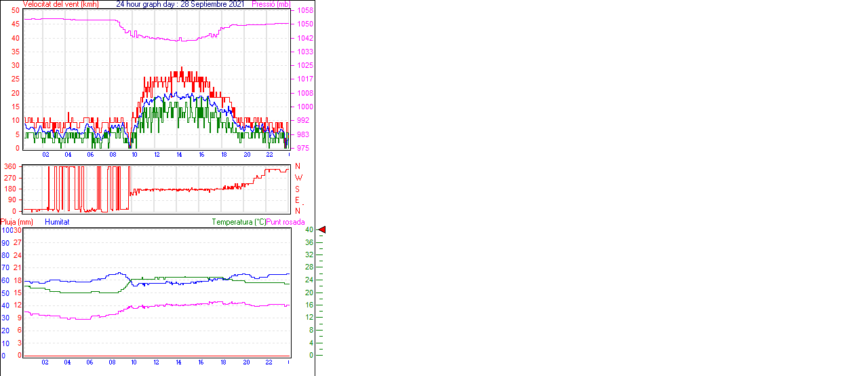Click the 'Velocitat del vent (kmh)' axis label
Image resolution: width=868 pixels, height=376 pixels.
pos(60,4)
